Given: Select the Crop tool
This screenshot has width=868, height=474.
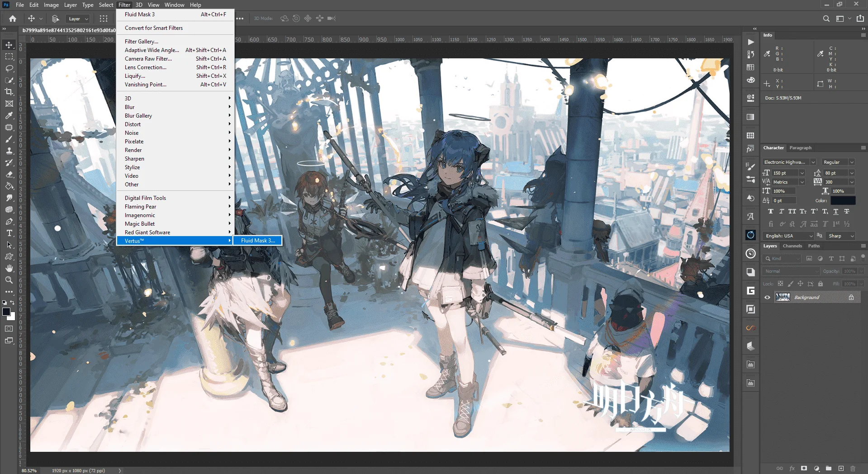Looking at the screenshot, I should pyautogui.click(x=9, y=92).
